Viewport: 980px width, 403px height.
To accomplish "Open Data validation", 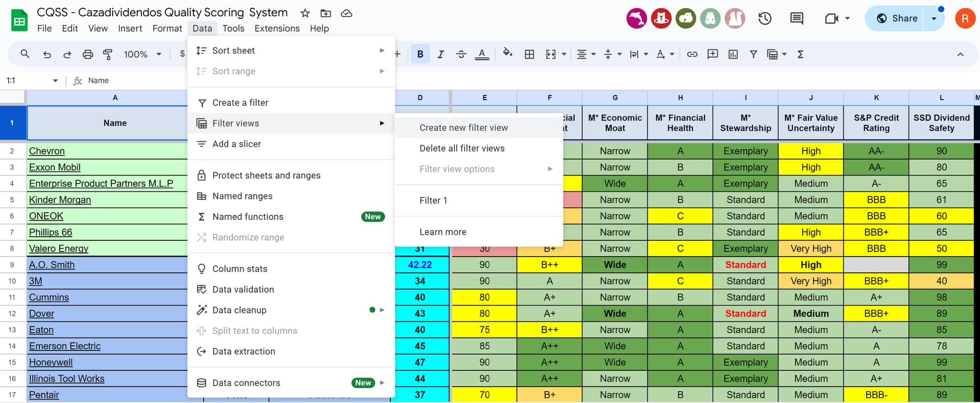I will (x=291, y=289).
